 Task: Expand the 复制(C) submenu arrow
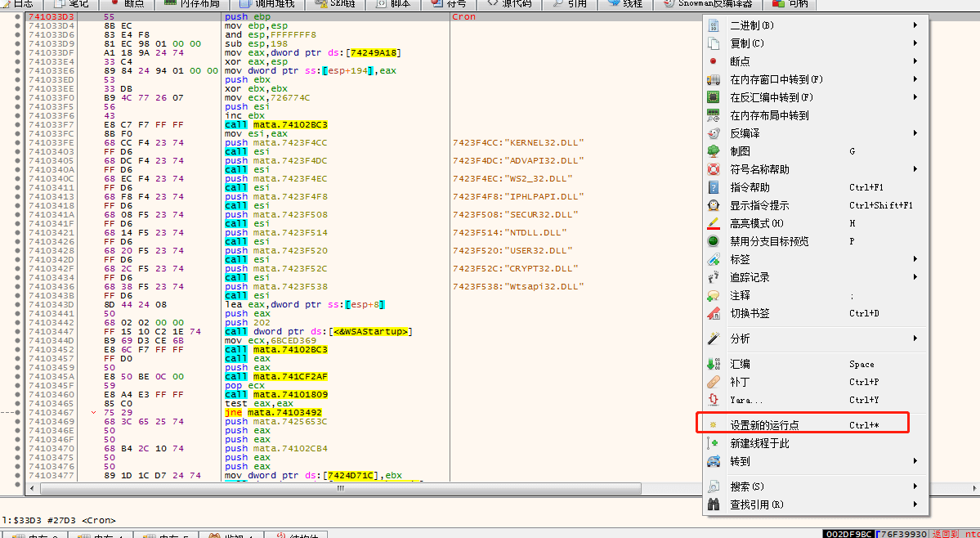(x=915, y=43)
